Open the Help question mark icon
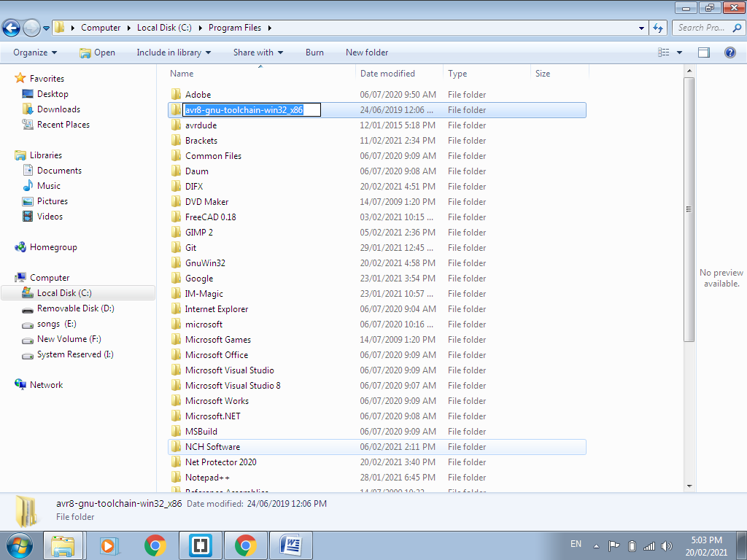 coord(729,52)
